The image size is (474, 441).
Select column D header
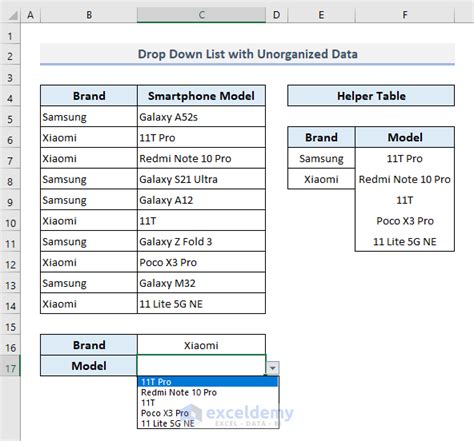tap(276, 15)
